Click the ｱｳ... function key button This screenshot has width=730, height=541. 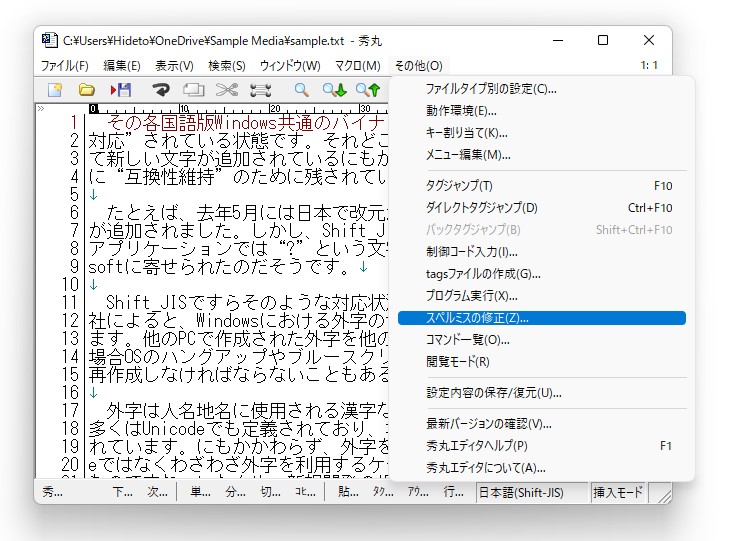click(418, 492)
